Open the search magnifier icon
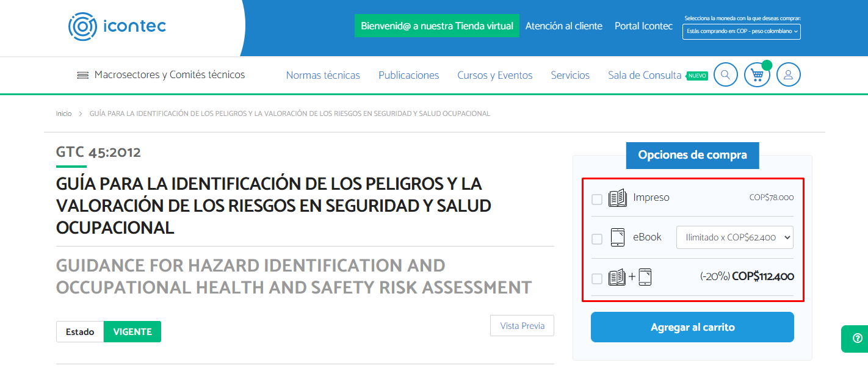Image resolution: width=868 pixels, height=371 pixels. pos(725,74)
